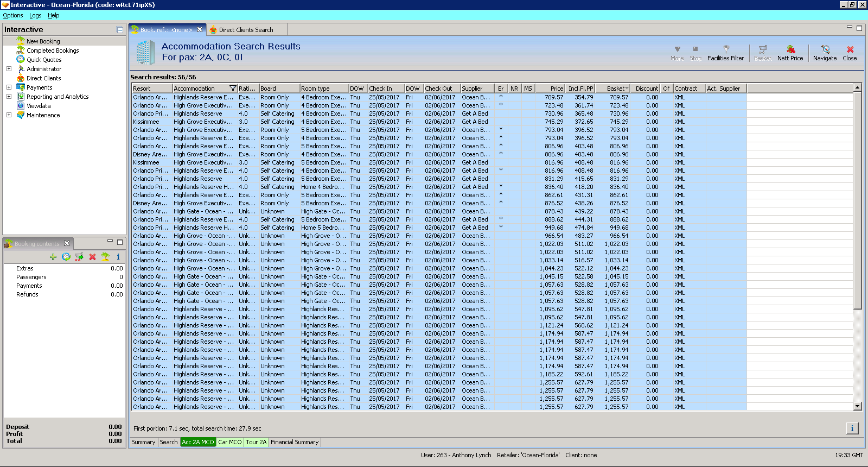Click the clock refresh icon in Booking contents
868x467 pixels.
click(66, 257)
